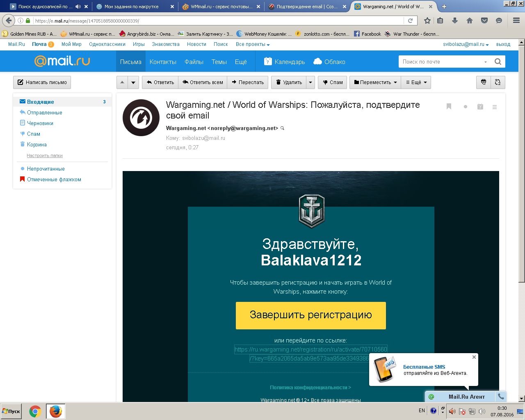Open a new browser tab
This screenshot has width=525, height=420.
point(444,7)
